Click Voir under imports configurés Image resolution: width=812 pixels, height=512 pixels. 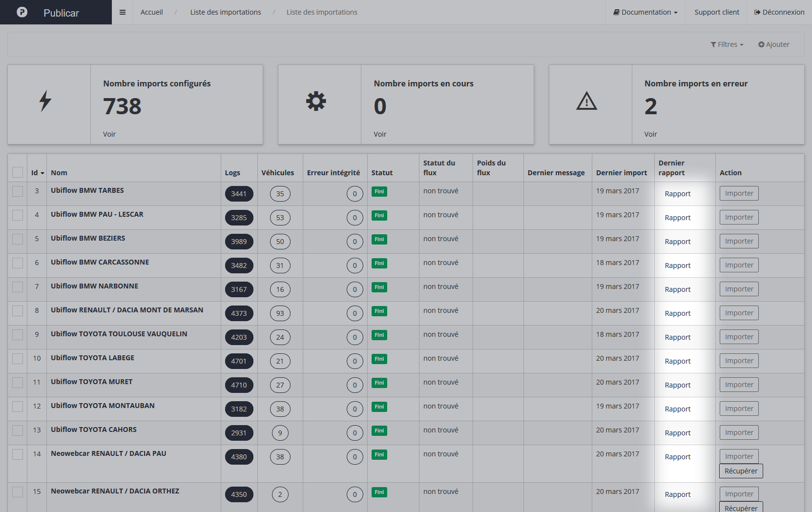pos(109,134)
